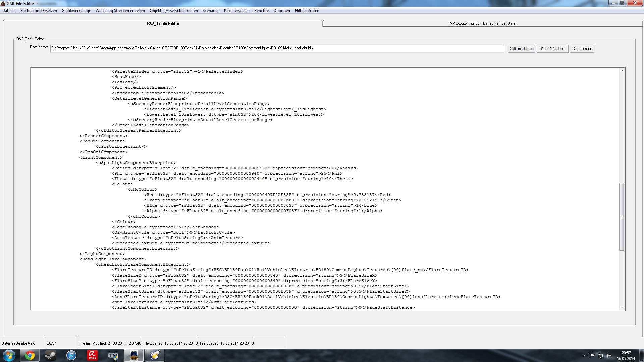Screen dimensions: 644x362
Task: Open Avira antivirus from the taskbar
Action: point(92,355)
